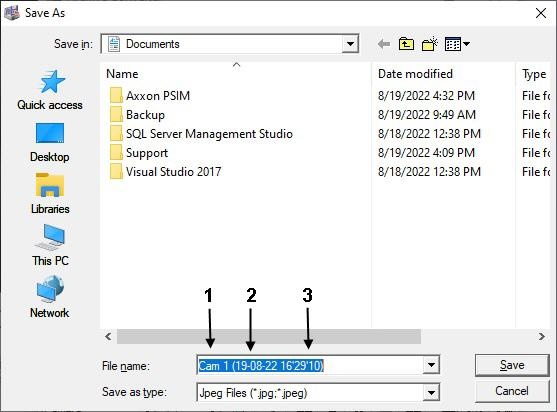Create a new folder with toolbar icon

429,44
